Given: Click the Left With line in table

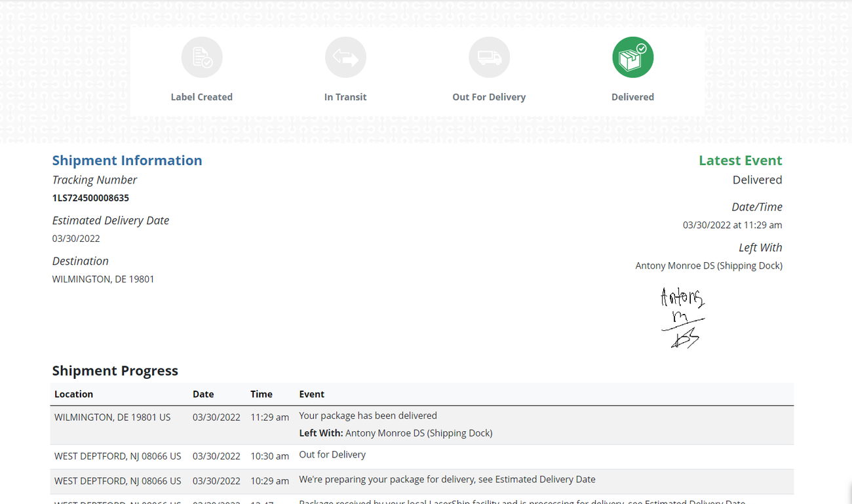Looking at the screenshot, I should [396, 433].
